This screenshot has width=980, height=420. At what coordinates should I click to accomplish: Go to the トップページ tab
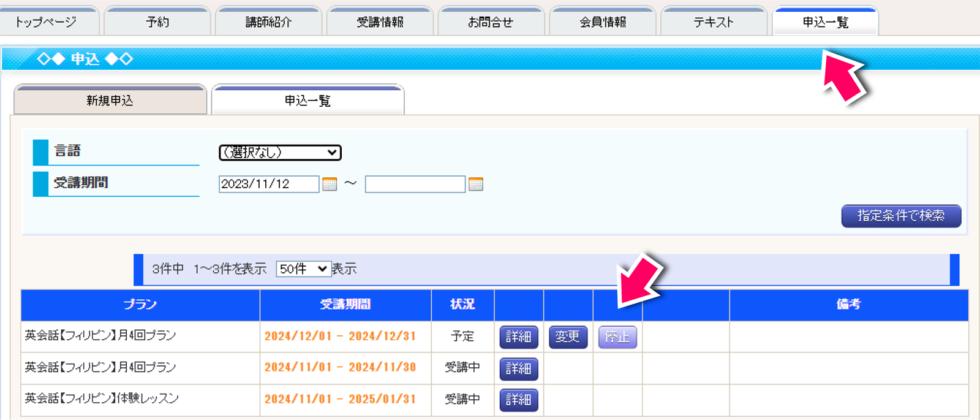coord(48,21)
